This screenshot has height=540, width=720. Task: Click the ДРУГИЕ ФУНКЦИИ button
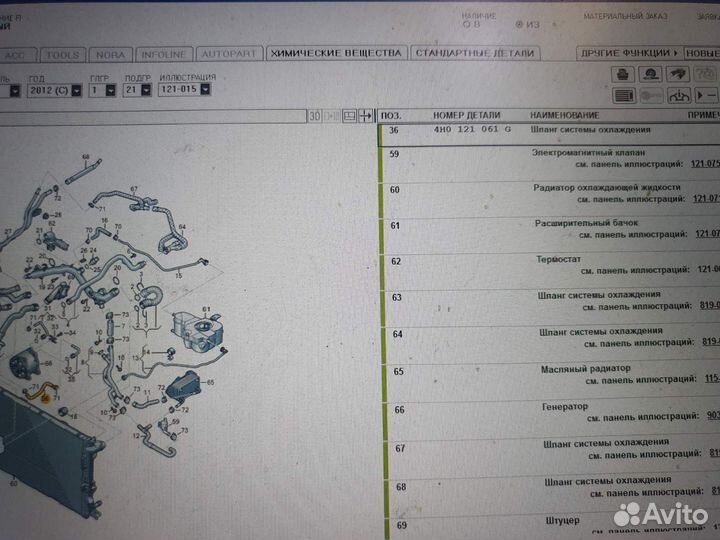629,53
